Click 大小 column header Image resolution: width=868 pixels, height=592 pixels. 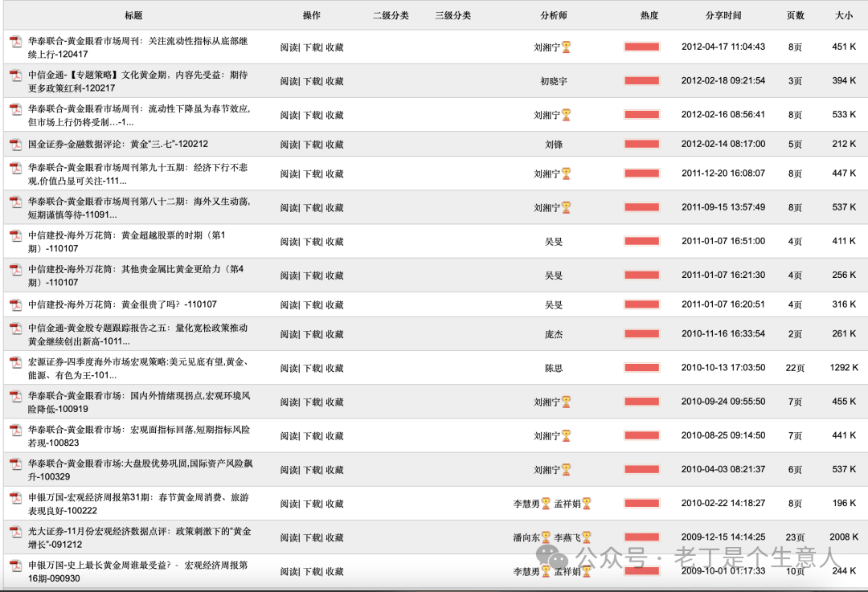844,15
